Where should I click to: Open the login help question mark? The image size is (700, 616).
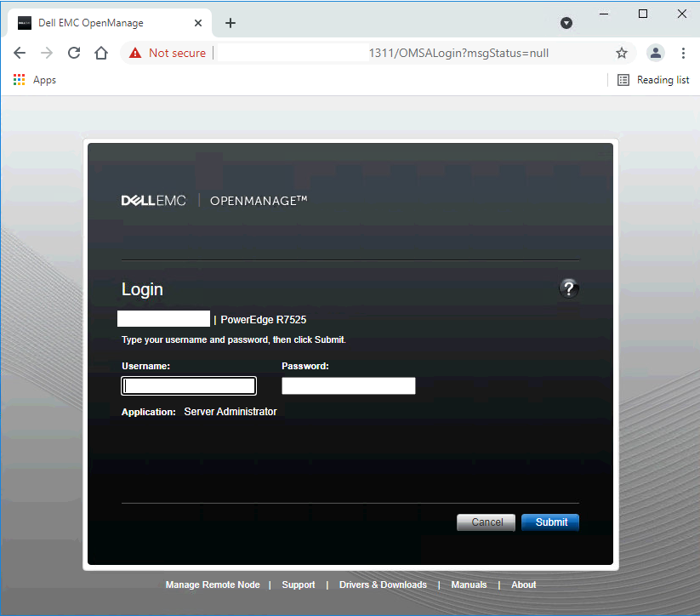(569, 288)
